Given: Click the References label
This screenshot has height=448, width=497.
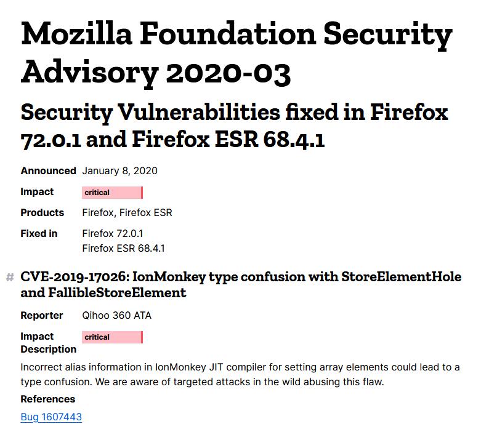Looking at the screenshot, I should tap(48, 399).
